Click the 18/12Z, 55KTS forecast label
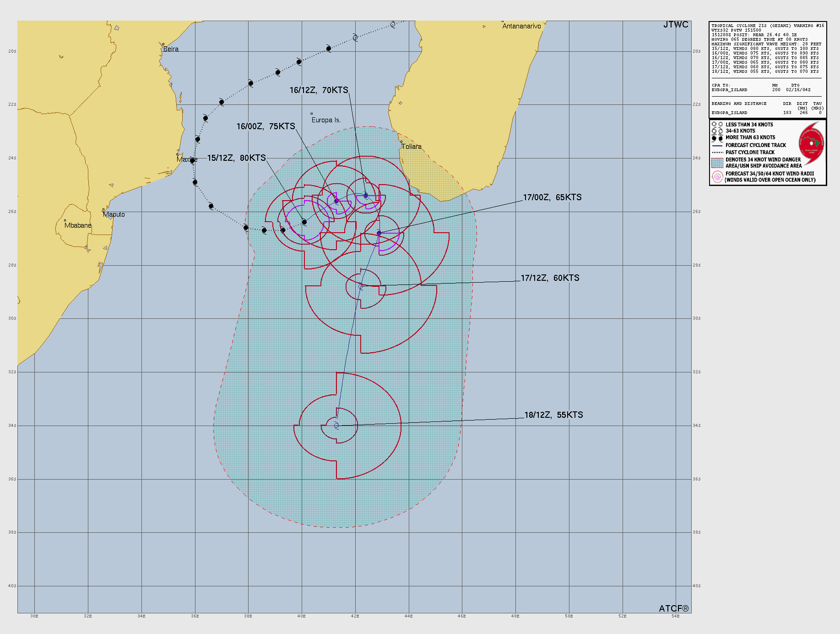The image size is (840, 634). tap(553, 415)
